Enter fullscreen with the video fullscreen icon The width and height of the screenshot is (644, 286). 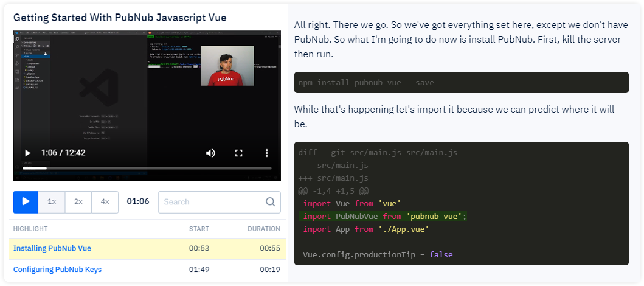[x=238, y=153]
